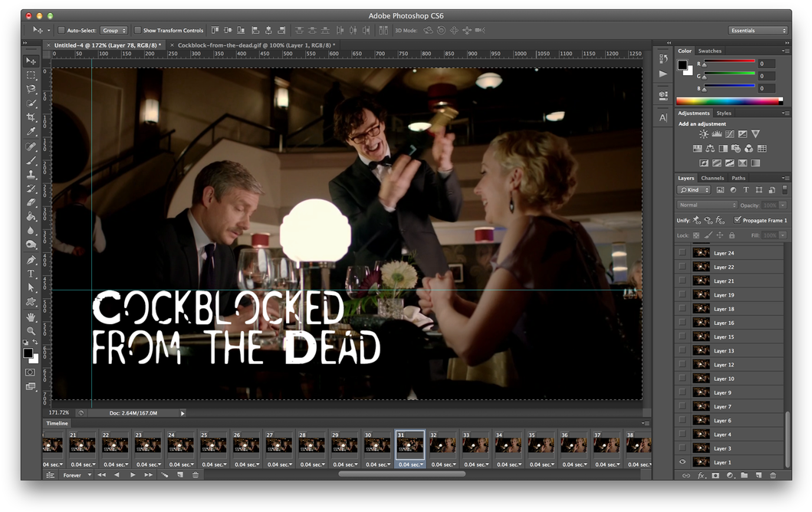Select frame 25 in the timeline
The width and height of the screenshot is (812, 512).
(214, 445)
